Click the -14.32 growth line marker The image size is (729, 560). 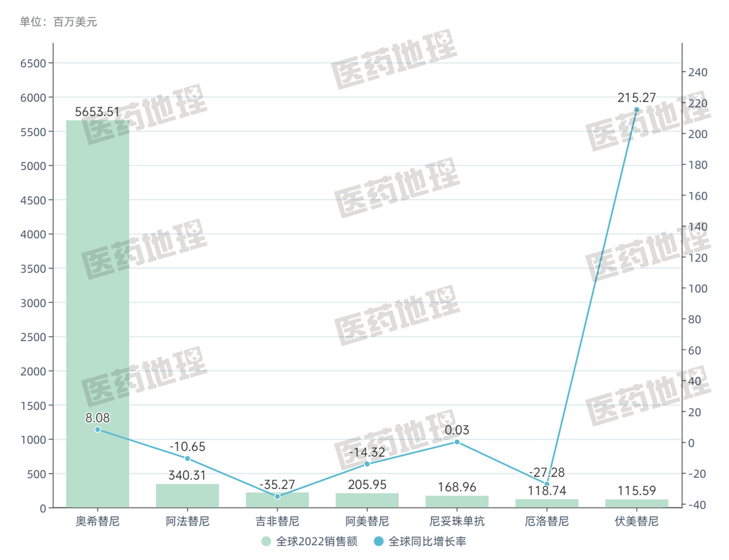coord(367,464)
